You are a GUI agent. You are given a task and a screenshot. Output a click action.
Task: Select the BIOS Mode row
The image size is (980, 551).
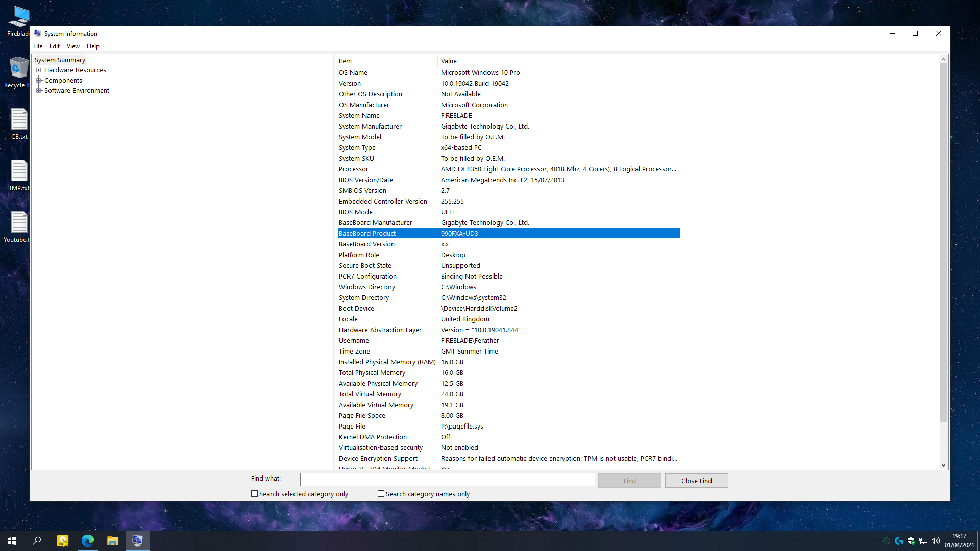click(509, 212)
